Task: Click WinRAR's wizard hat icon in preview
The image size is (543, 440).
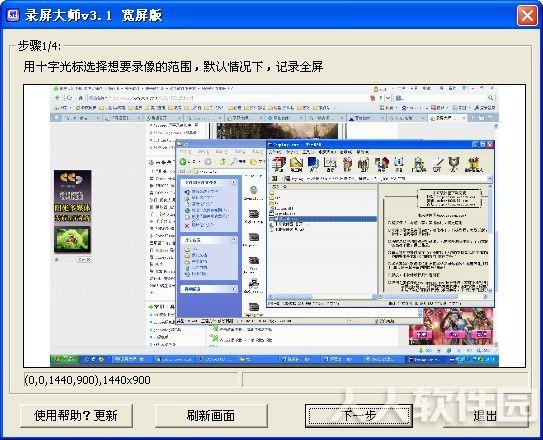Action: point(382,164)
